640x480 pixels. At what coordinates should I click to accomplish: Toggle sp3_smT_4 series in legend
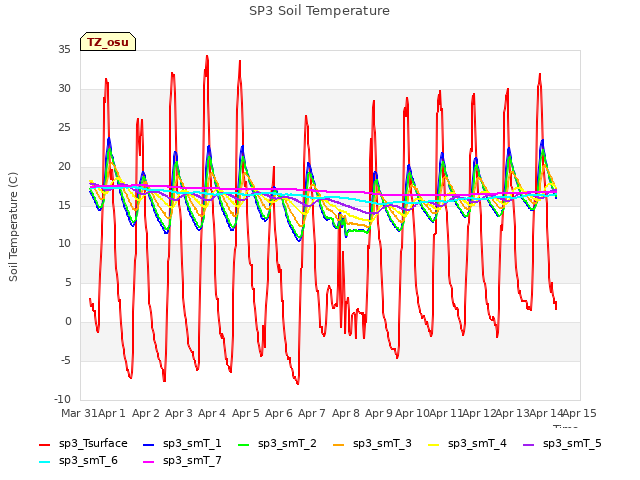tap(467, 444)
